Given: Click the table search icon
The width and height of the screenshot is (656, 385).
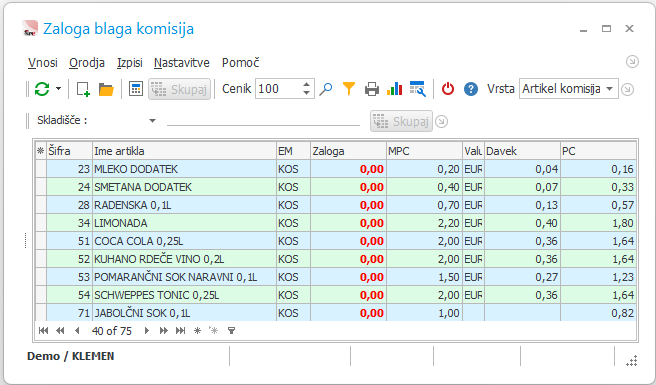Looking at the screenshot, I should click(417, 89).
